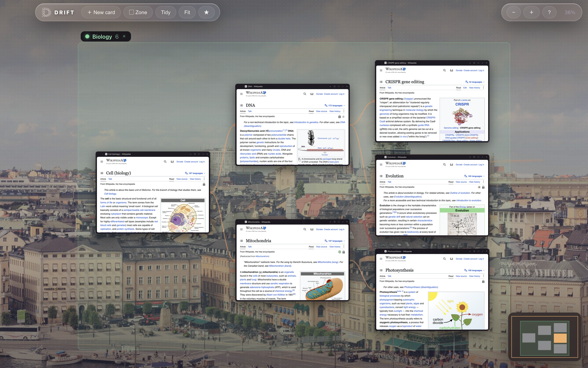Open three-dot tools menu in CRISPR card
Viewport: 588px width, 368px height.
[483, 88]
